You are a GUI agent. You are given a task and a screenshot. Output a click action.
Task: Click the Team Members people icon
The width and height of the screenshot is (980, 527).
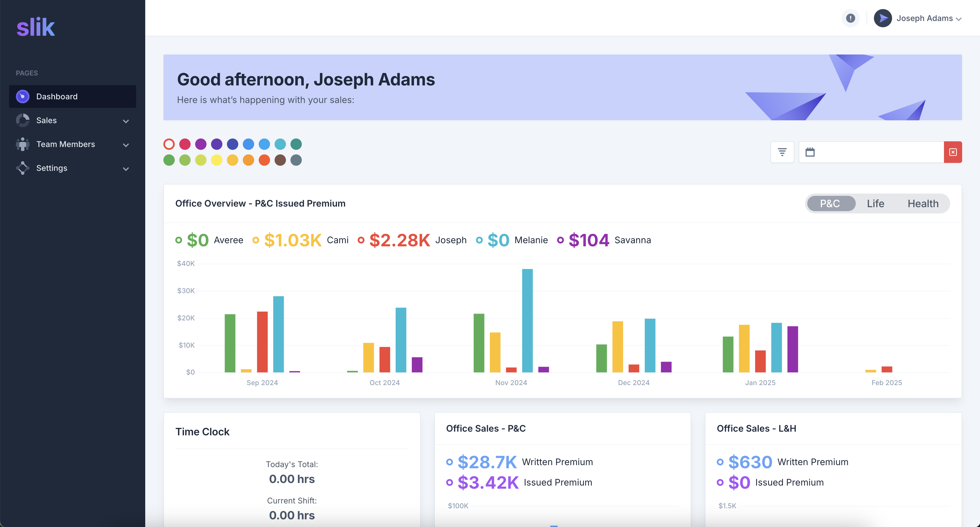[22, 144]
